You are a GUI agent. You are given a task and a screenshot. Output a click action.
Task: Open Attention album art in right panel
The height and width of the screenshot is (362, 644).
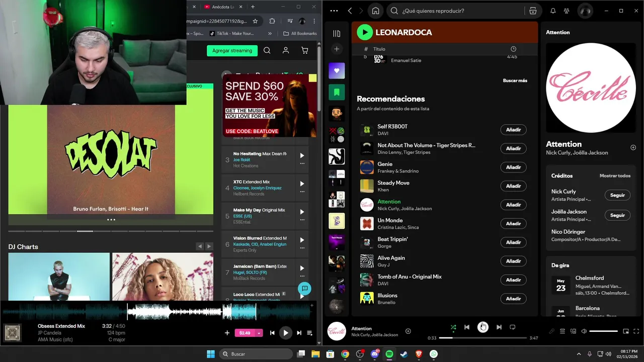591,87
